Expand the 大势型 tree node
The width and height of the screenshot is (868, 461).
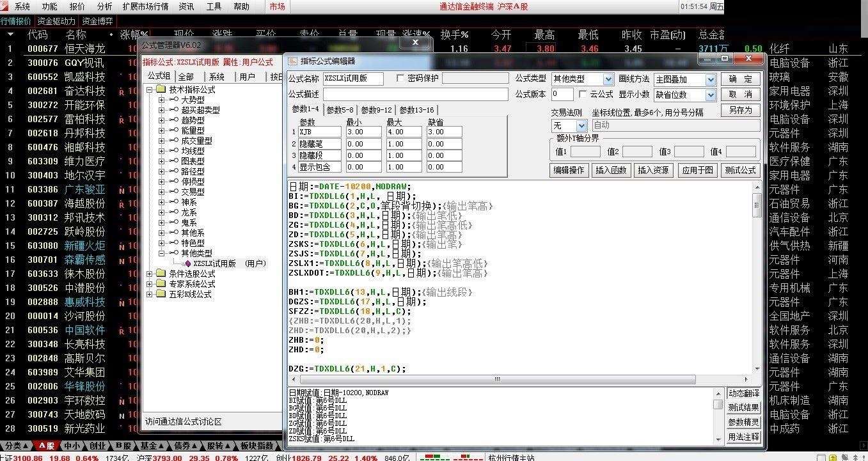coord(162,100)
